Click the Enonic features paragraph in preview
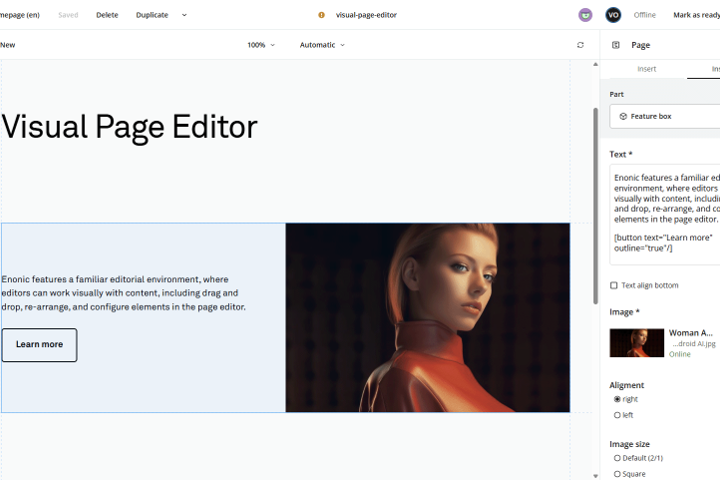 tap(124, 293)
